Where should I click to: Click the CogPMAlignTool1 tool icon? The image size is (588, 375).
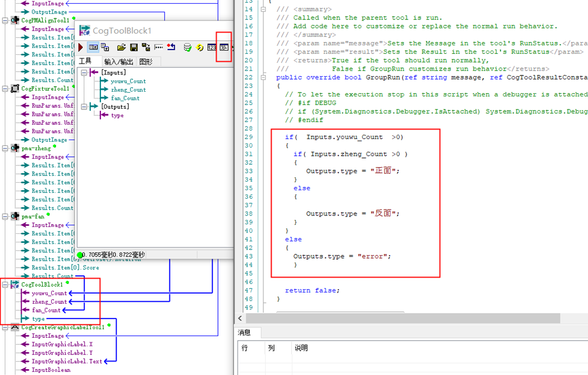(15, 20)
